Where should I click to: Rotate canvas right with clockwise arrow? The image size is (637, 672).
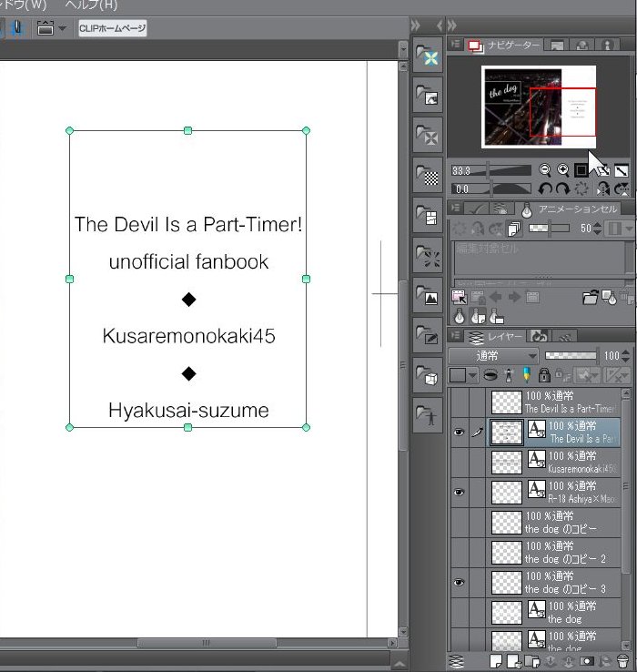pyautogui.click(x=562, y=188)
